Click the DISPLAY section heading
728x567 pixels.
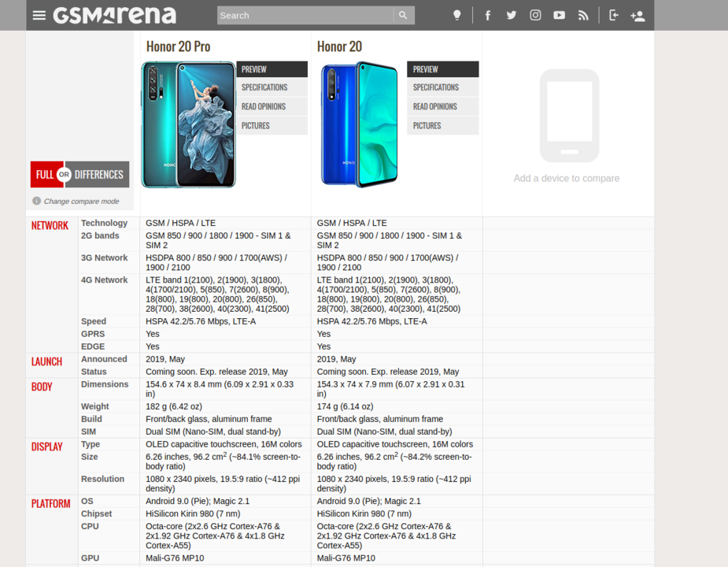coord(47,447)
